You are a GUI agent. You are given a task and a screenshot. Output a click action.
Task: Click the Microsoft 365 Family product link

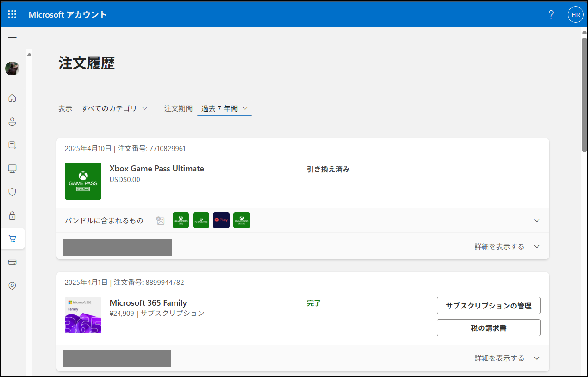tap(148, 303)
